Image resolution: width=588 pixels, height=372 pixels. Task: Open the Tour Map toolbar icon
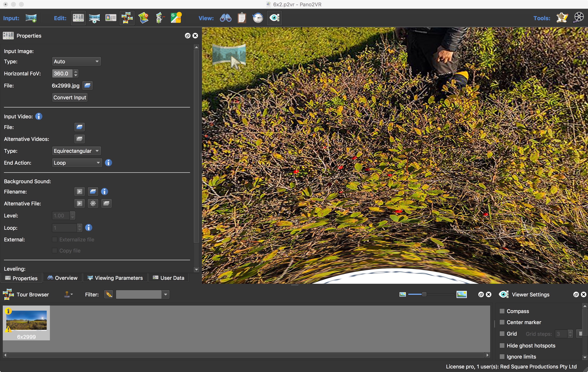pyautogui.click(x=143, y=18)
